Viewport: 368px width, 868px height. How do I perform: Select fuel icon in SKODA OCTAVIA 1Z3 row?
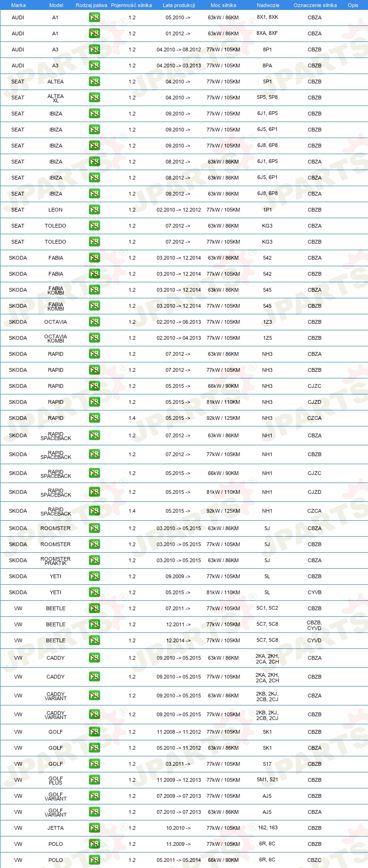tap(94, 322)
